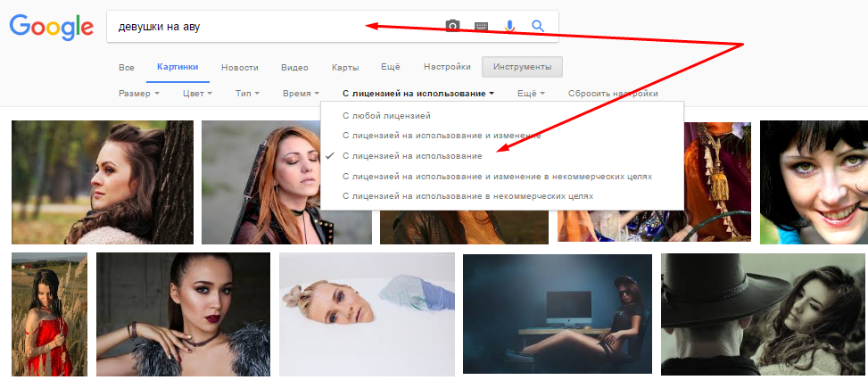Open the Карты tab
868x380 pixels.
(345, 68)
